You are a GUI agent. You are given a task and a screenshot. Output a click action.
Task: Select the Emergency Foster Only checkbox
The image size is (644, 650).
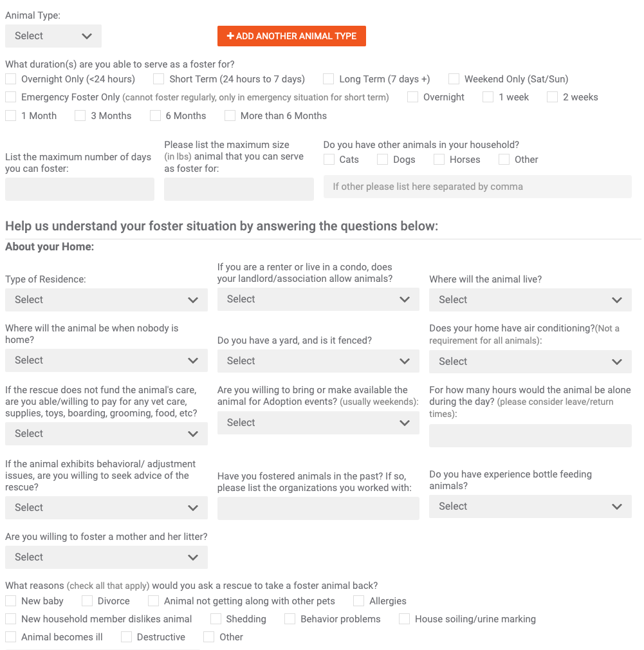(11, 97)
